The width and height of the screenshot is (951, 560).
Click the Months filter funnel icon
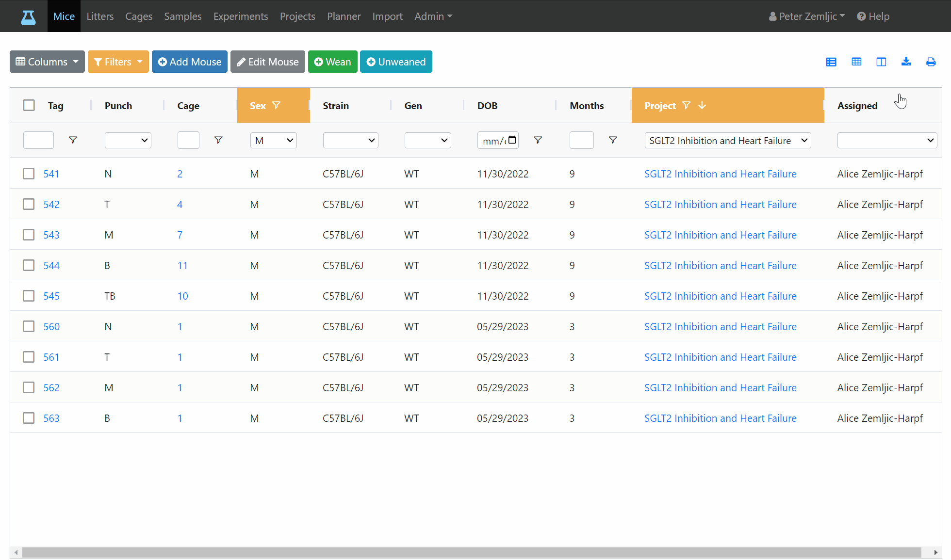[613, 140]
